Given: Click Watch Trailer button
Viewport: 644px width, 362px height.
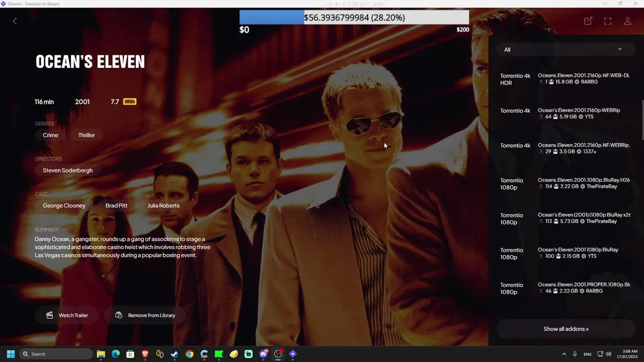Looking at the screenshot, I should point(67,315).
